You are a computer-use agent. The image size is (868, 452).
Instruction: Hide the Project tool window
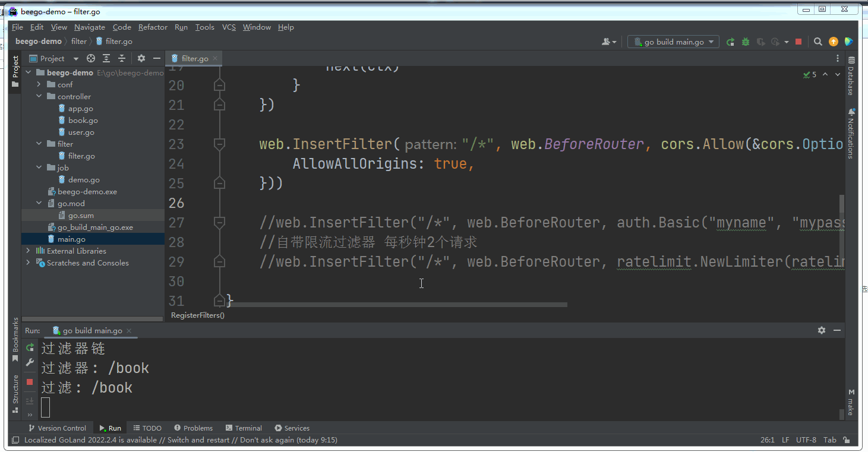157,58
